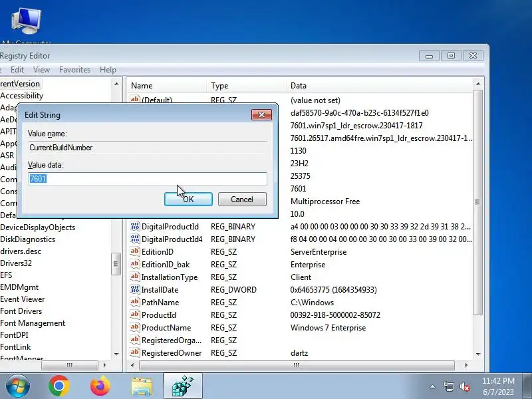This screenshot has width=532, height=399.
Task: Open the My Computer desktop icon
Action: (26, 22)
